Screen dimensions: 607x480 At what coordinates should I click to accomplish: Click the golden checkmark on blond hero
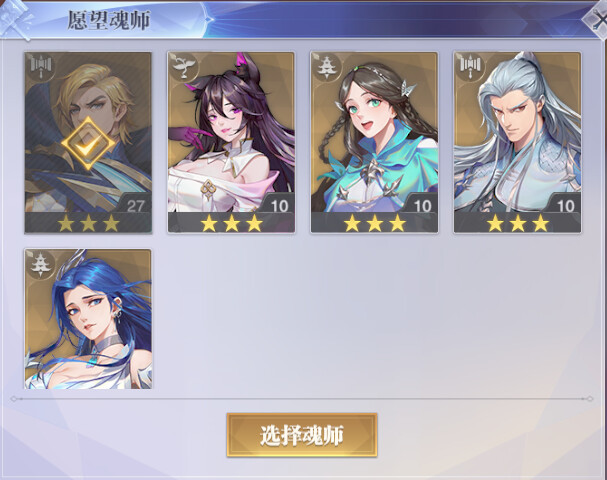(88, 144)
